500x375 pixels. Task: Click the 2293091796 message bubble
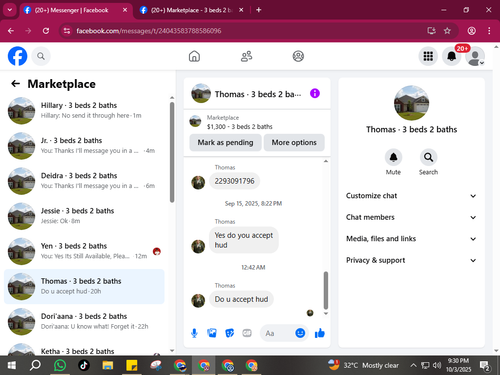point(235,181)
